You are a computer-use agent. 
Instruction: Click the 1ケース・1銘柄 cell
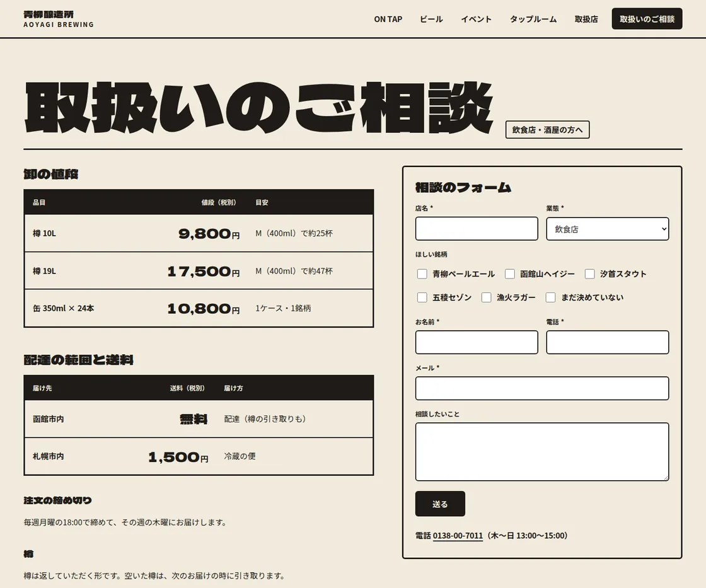(283, 308)
